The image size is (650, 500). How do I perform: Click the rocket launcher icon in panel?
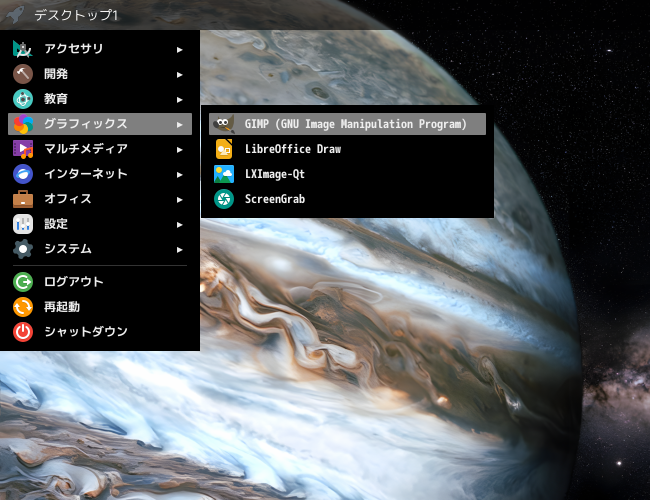[15, 15]
